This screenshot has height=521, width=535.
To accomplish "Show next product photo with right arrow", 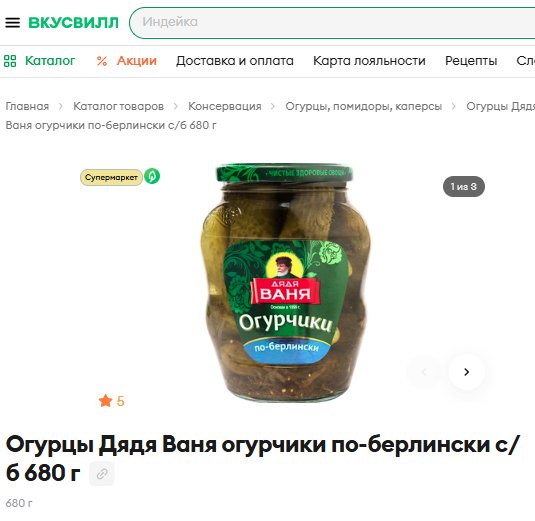I will coord(466,372).
